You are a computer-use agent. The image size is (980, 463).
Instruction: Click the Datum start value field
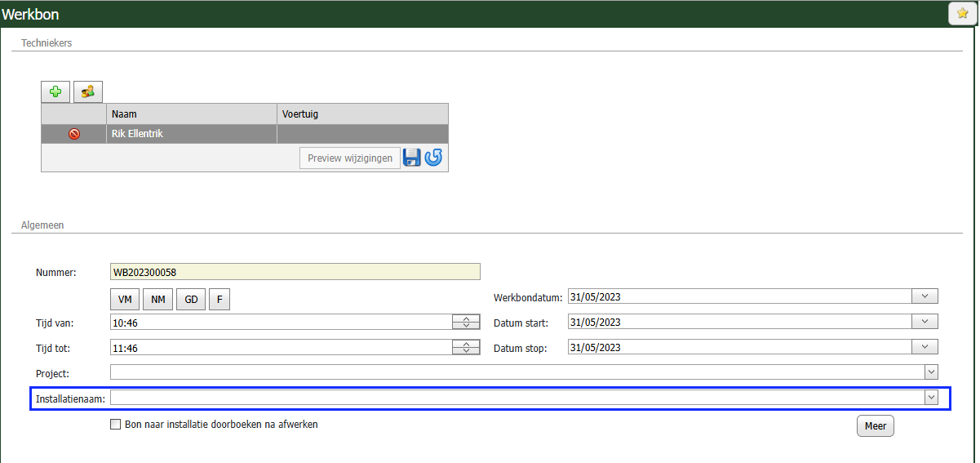click(x=739, y=323)
